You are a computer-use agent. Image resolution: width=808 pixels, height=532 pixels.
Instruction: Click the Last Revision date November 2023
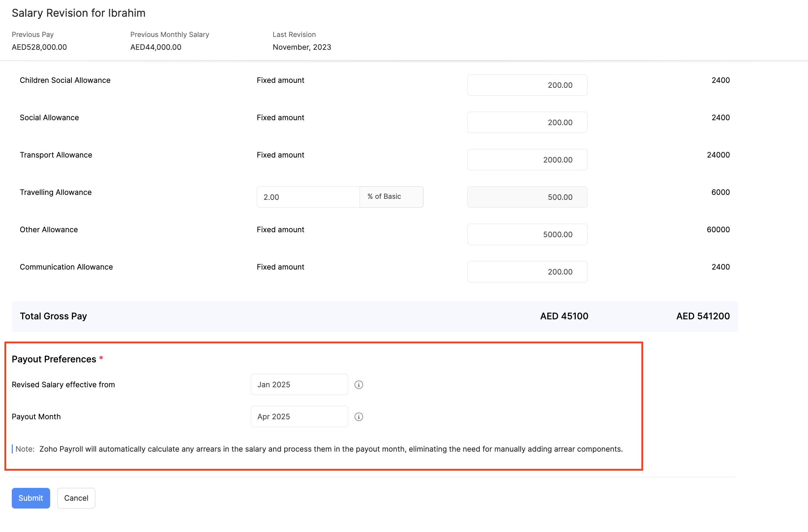(x=302, y=47)
